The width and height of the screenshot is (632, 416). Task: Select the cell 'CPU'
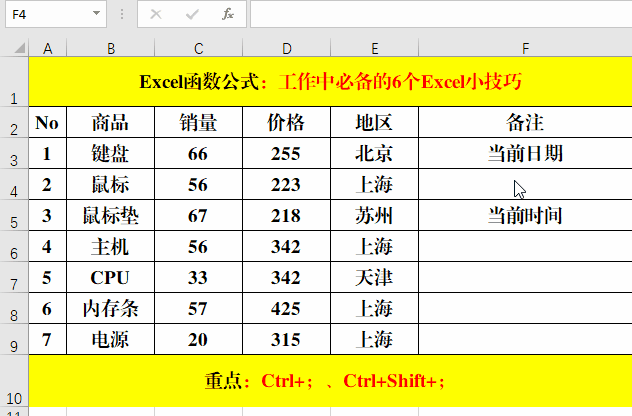pos(110,277)
